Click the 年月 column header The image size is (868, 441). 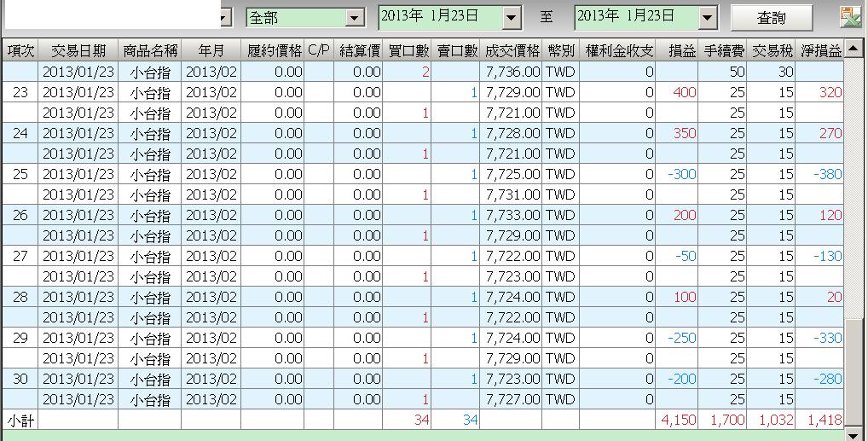click(211, 51)
